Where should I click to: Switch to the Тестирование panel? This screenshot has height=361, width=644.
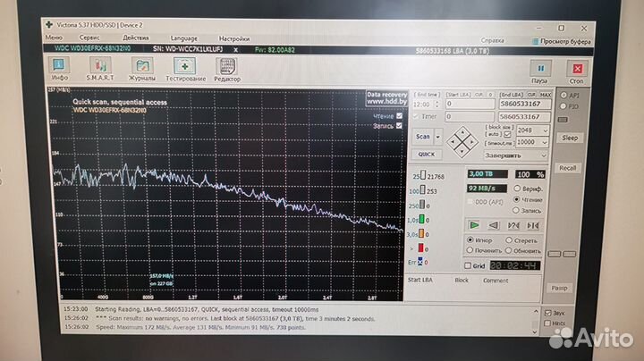coord(183,70)
